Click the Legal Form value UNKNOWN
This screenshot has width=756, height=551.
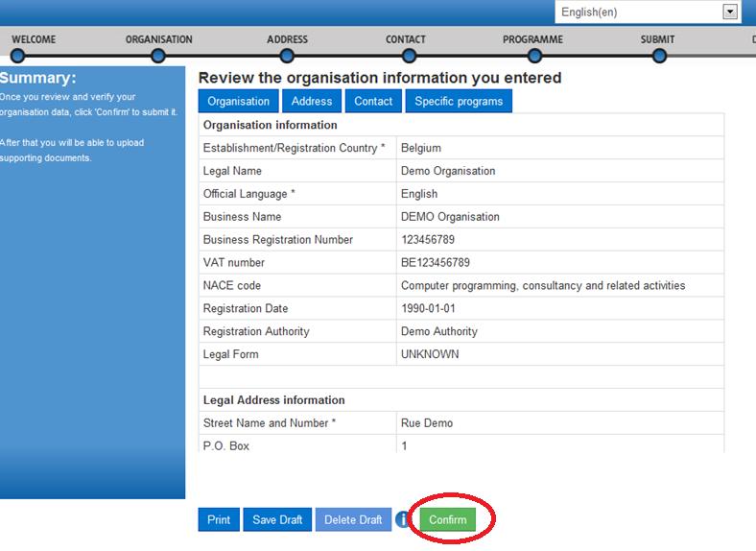[x=430, y=354]
